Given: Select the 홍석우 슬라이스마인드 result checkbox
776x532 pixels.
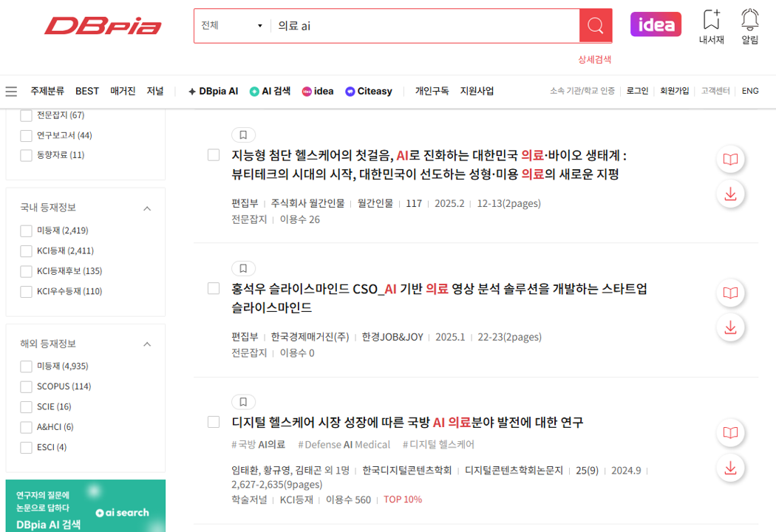Looking at the screenshot, I should tap(214, 288).
